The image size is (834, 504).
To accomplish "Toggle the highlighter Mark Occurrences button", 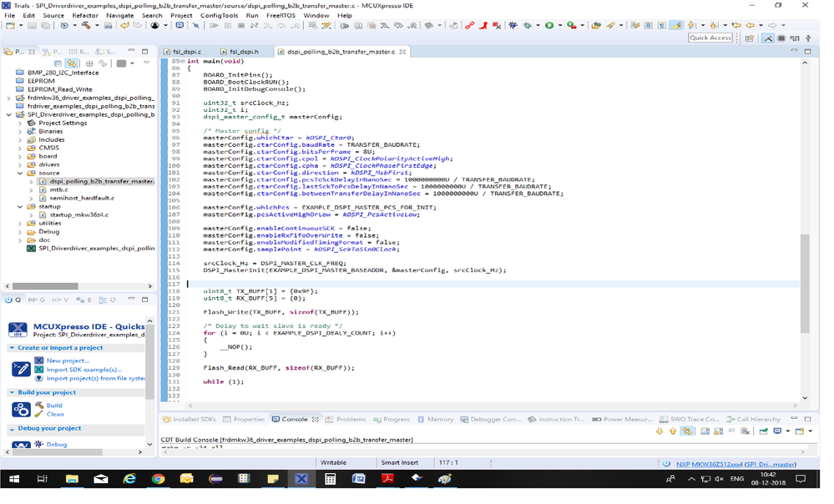I will click(x=675, y=25).
